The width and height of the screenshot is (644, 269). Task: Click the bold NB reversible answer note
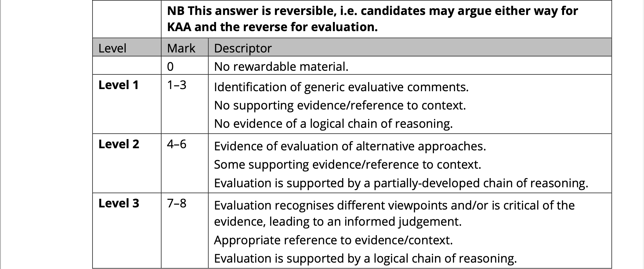point(372,19)
